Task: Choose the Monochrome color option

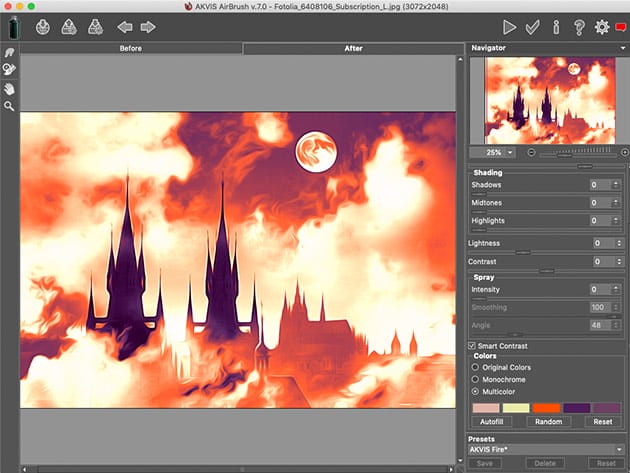Action: [x=476, y=379]
